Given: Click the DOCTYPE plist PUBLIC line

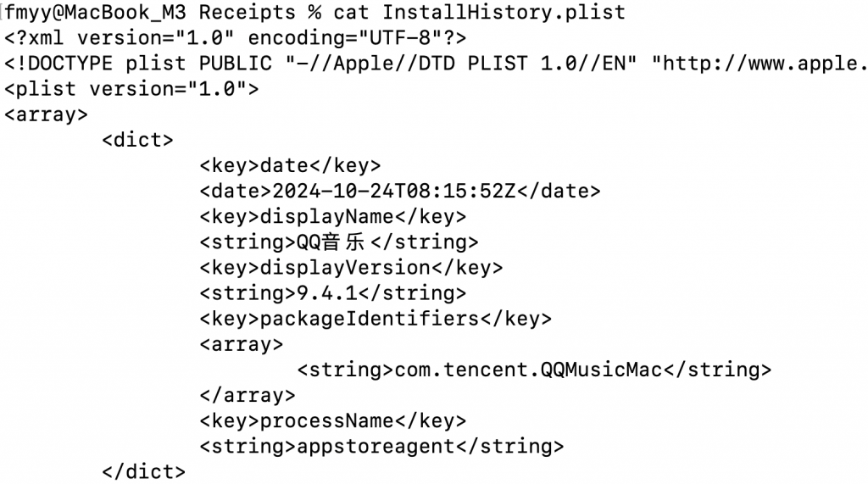Looking at the screenshot, I should 435,64.
